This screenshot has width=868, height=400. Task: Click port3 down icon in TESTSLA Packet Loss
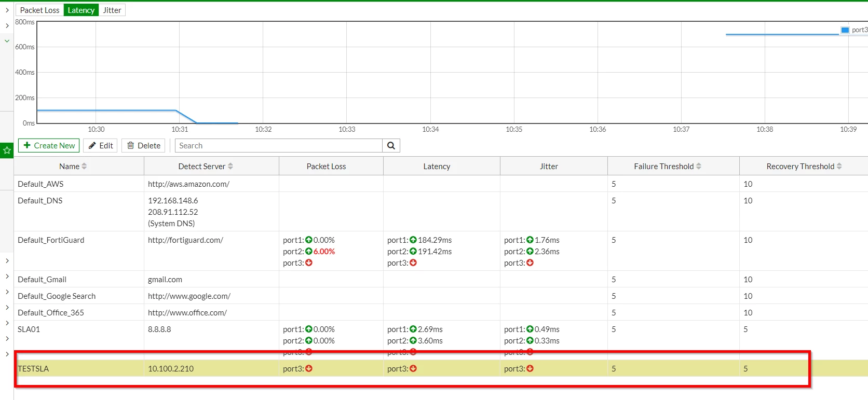click(309, 369)
